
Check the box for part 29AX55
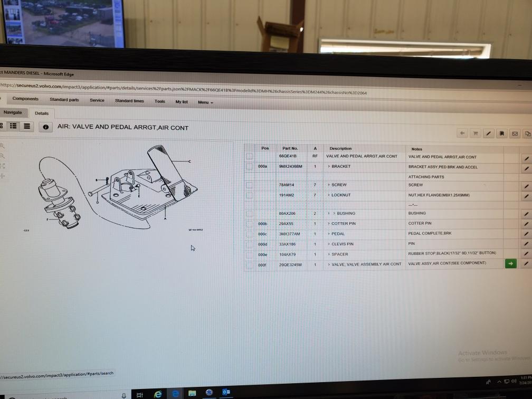(x=249, y=224)
